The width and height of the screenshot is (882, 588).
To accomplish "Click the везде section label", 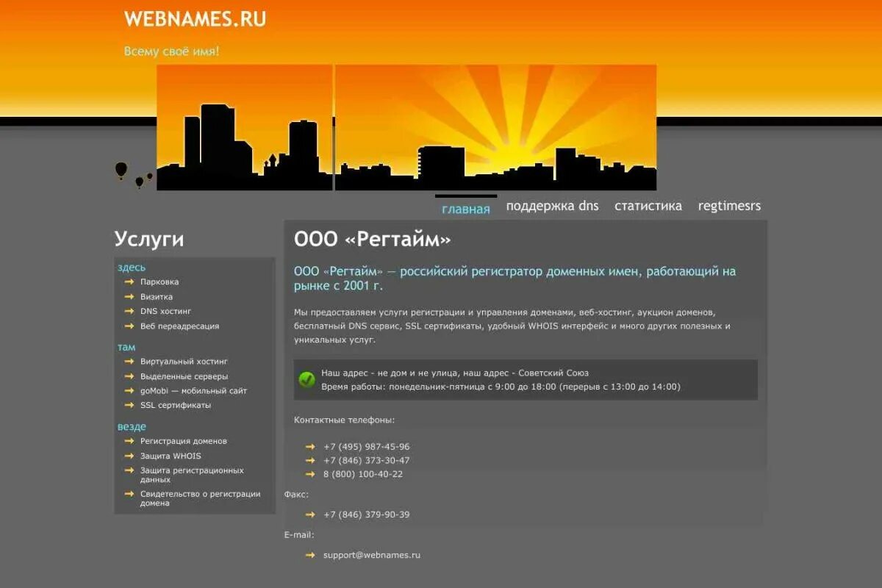I will 132,426.
